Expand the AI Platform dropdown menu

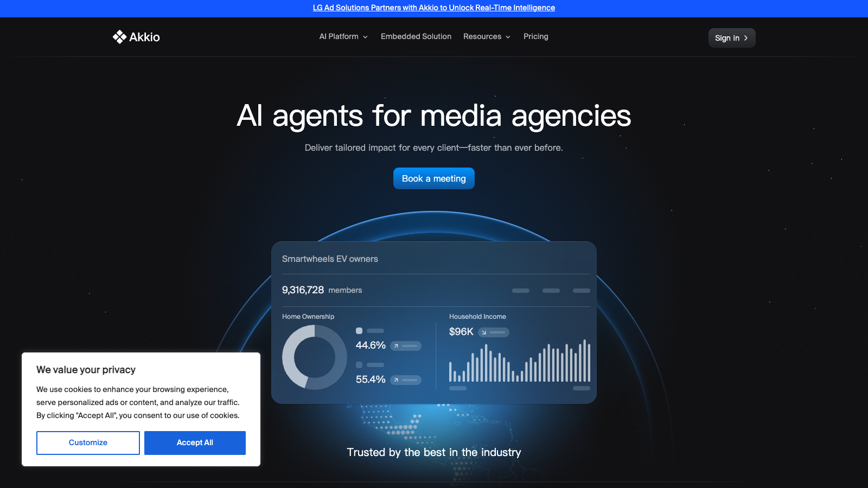(x=343, y=36)
